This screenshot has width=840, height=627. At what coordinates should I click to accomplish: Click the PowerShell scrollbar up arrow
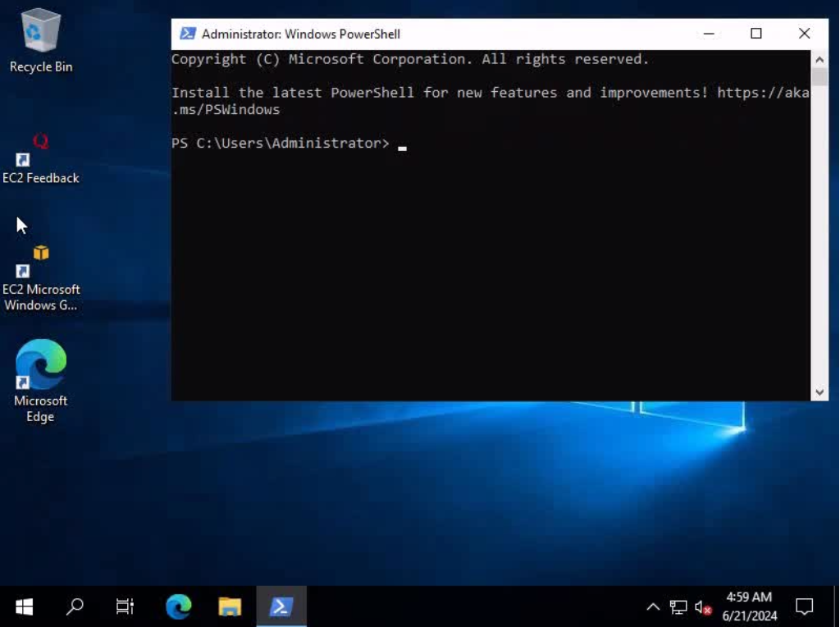tap(819, 59)
